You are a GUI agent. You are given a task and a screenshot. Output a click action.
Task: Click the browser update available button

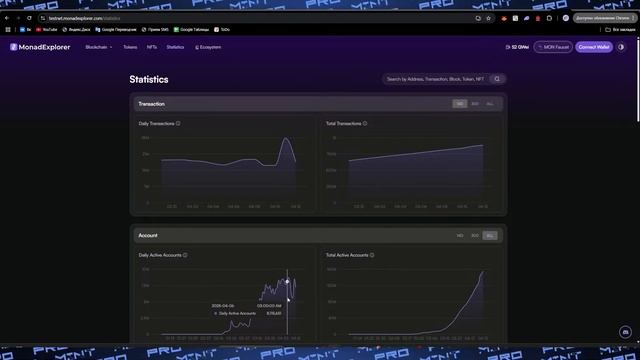tap(604, 18)
